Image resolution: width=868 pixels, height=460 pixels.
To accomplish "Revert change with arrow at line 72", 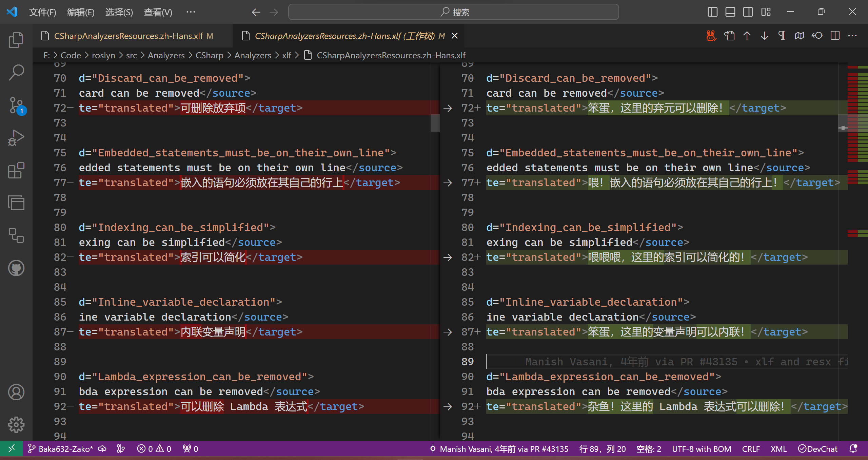I will (448, 108).
